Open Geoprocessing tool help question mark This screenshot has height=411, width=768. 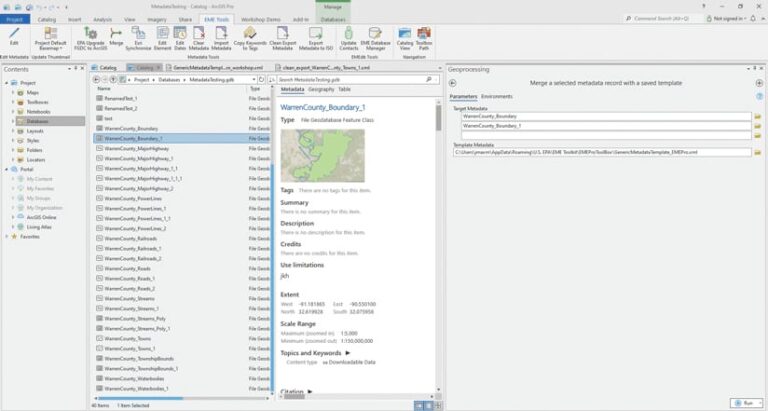759,97
